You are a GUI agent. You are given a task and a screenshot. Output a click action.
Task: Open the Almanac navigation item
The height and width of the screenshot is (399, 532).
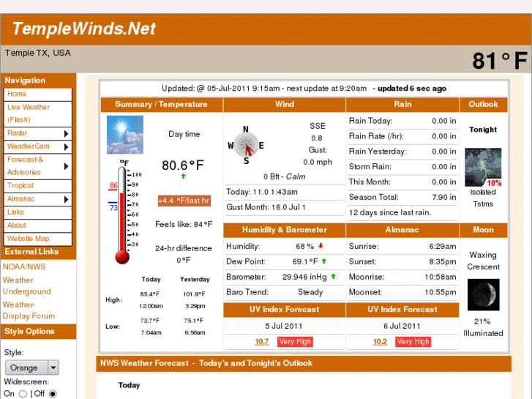[37, 199]
